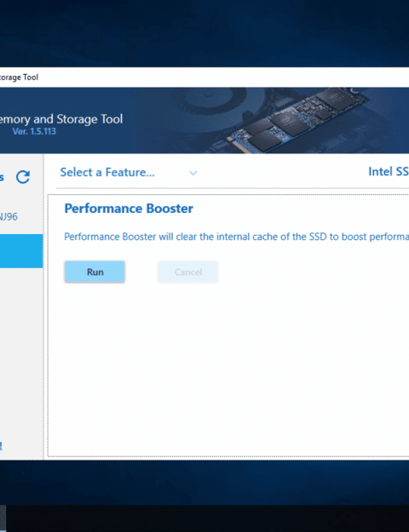The height and width of the screenshot is (532, 409).
Task: Click the Intel SSD title at top right
Action: coord(389,172)
